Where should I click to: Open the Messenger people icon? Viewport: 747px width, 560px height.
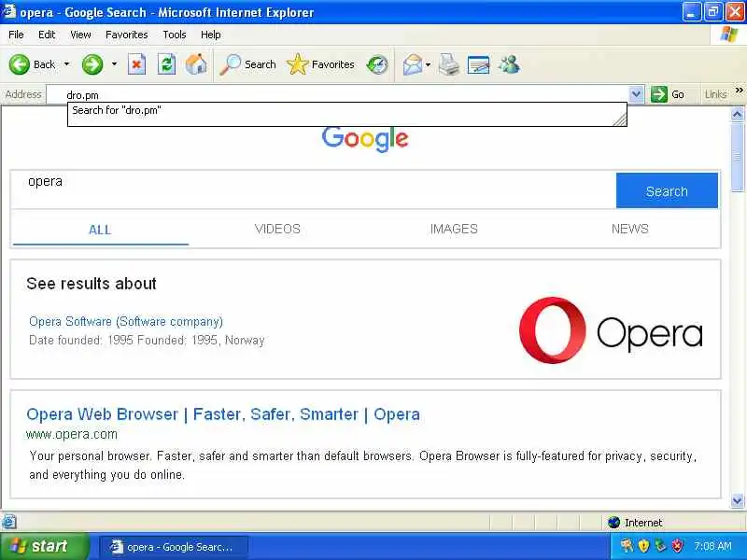pos(509,64)
